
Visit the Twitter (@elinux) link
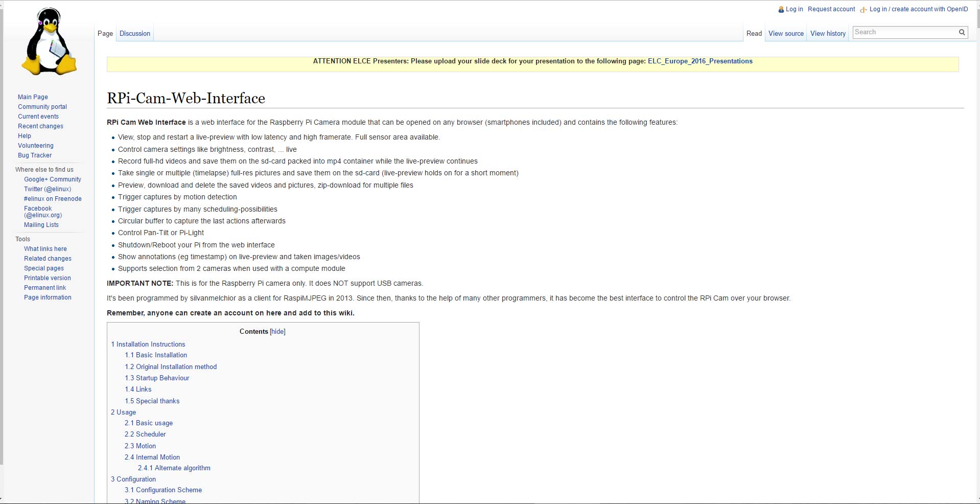click(x=48, y=189)
